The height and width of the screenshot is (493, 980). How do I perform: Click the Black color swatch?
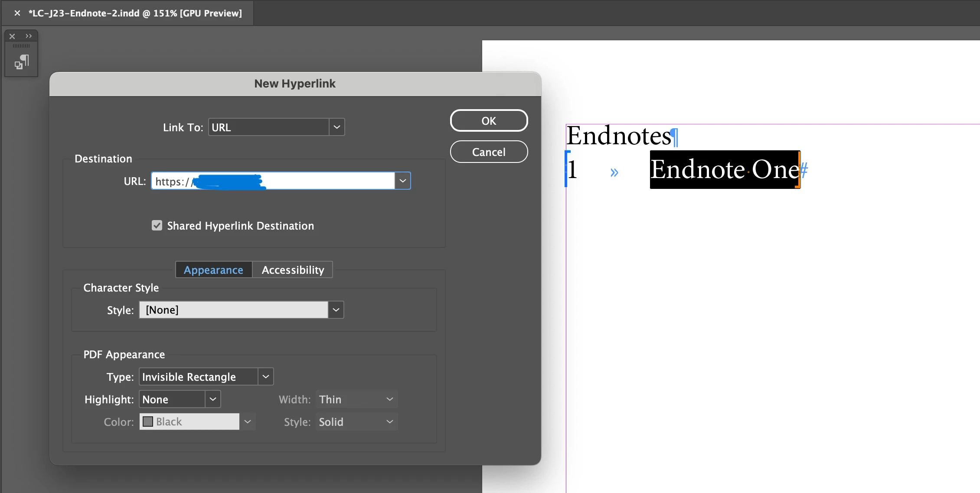click(x=148, y=422)
